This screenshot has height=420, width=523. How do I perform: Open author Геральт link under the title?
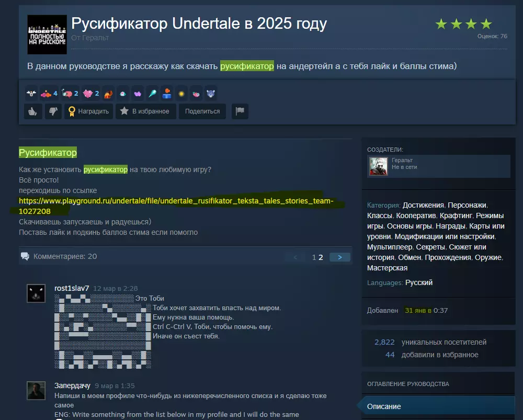tap(94, 38)
